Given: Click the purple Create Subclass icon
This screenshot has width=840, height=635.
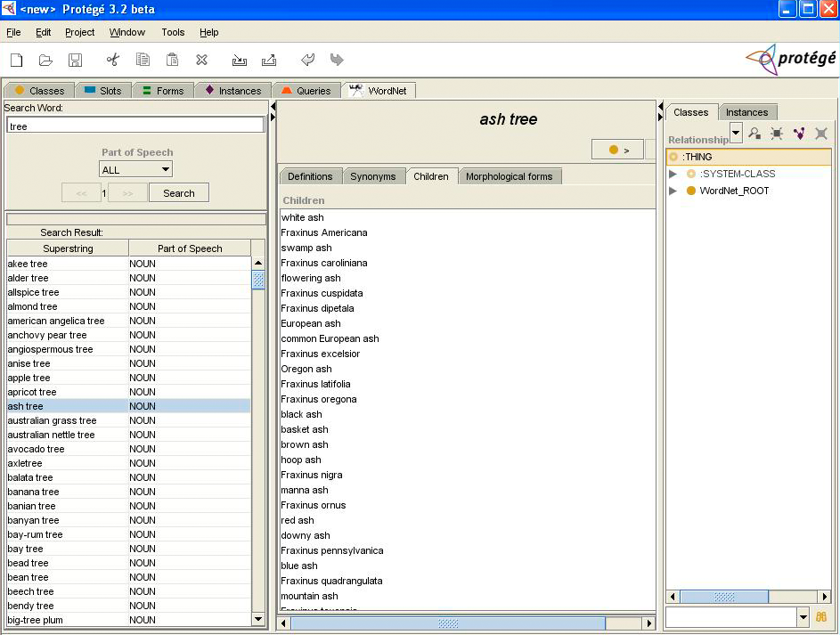Looking at the screenshot, I should pos(799,134).
